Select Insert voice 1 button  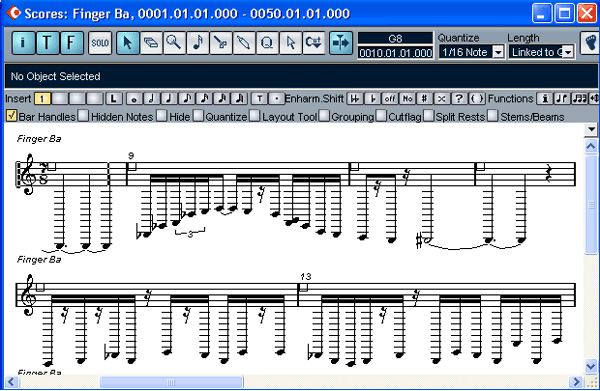pos(42,99)
